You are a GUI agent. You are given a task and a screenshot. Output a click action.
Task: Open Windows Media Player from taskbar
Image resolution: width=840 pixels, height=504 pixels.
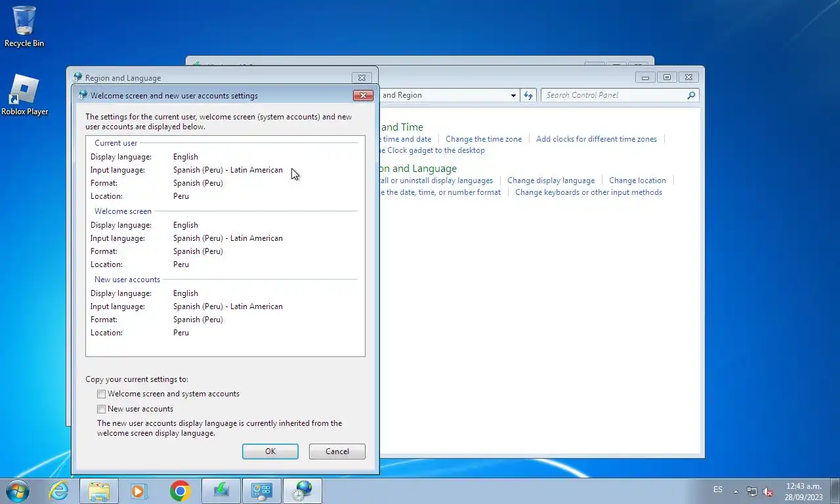(139, 491)
